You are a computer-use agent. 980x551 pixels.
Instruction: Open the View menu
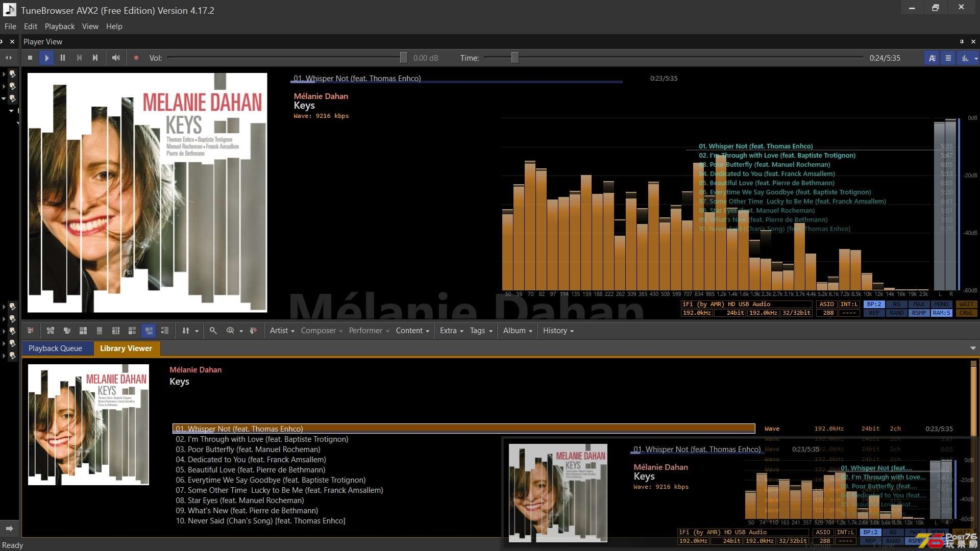click(90, 27)
